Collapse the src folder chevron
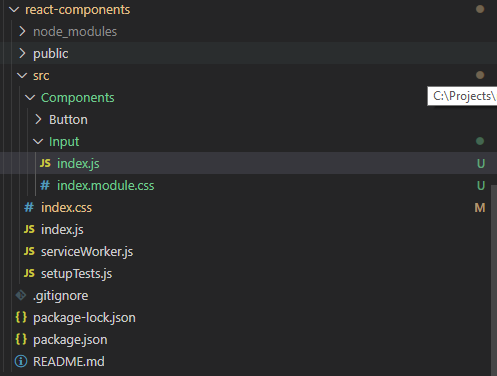The width and height of the screenshot is (497, 376). pyautogui.click(x=22, y=76)
